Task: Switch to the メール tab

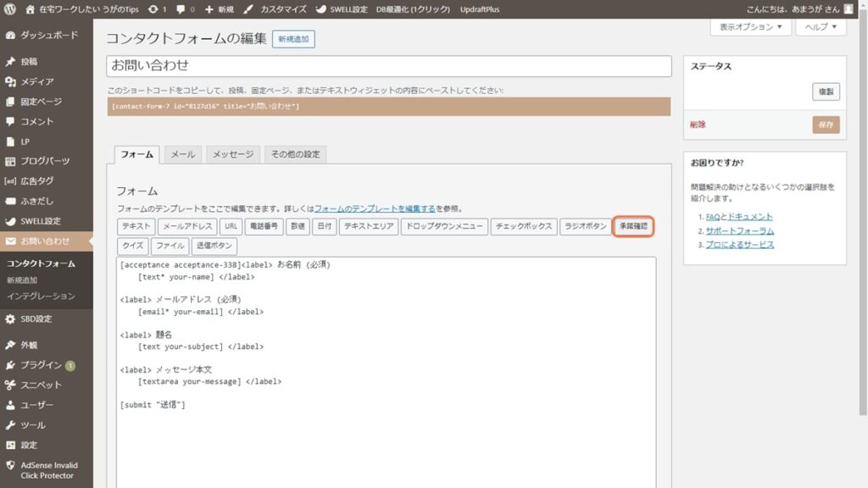Action: pyautogui.click(x=183, y=154)
